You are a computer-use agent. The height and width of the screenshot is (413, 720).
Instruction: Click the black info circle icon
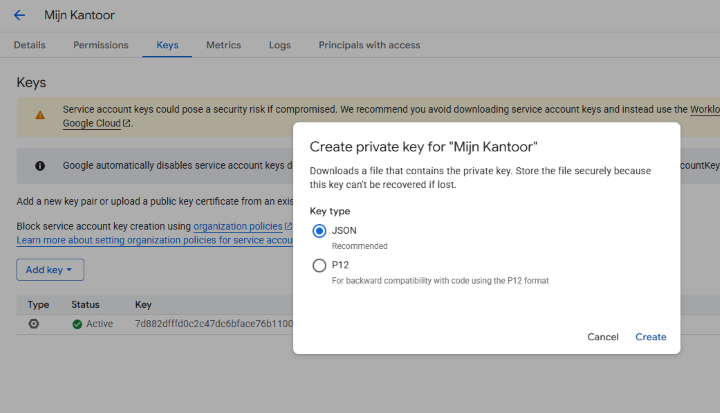pyautogui.click(x=40, y=166)
